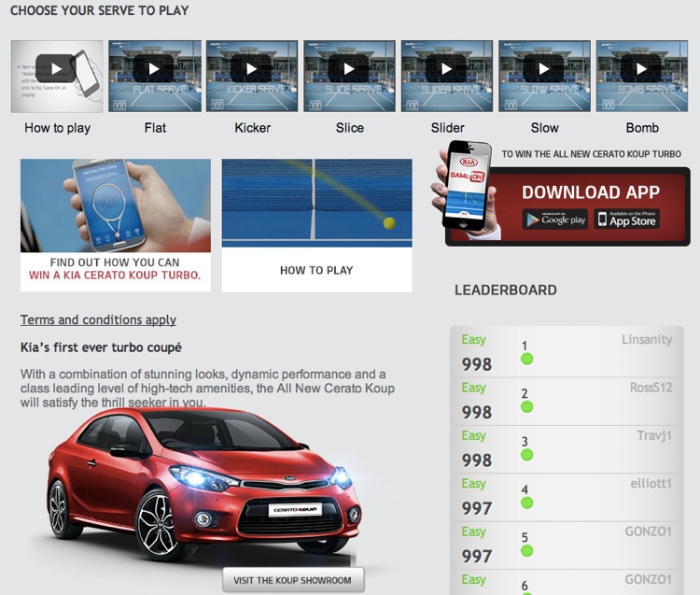Click the DOWNLOAD APP heading
700x595 pixels.
[591, 192]
